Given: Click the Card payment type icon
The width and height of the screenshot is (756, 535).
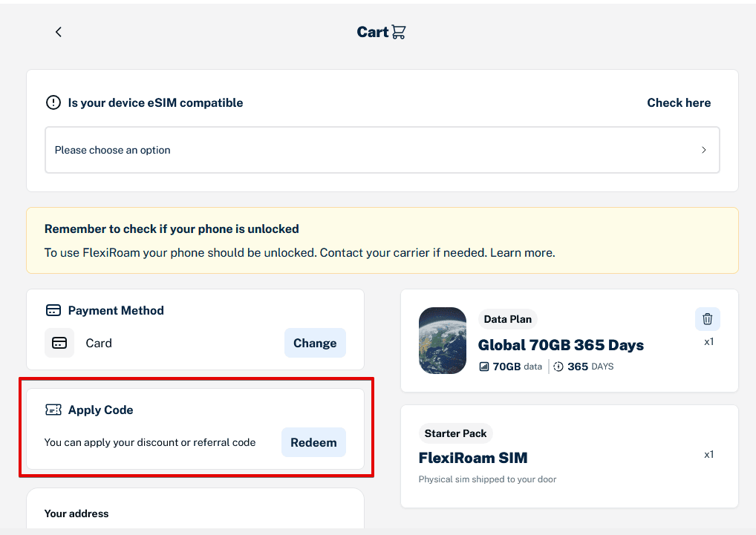Looking at the screenshot, I should coord(59,343).
